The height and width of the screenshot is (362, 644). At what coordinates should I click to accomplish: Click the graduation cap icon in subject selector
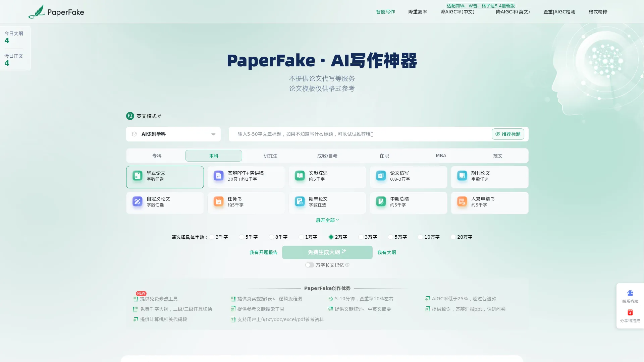click(x=135, y=134)
